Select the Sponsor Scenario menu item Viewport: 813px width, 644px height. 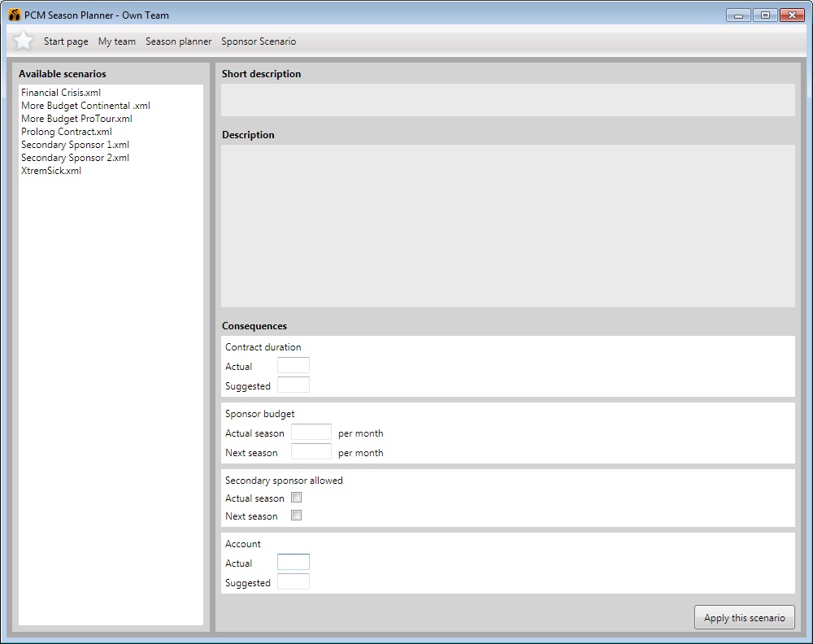pos(259,41)
